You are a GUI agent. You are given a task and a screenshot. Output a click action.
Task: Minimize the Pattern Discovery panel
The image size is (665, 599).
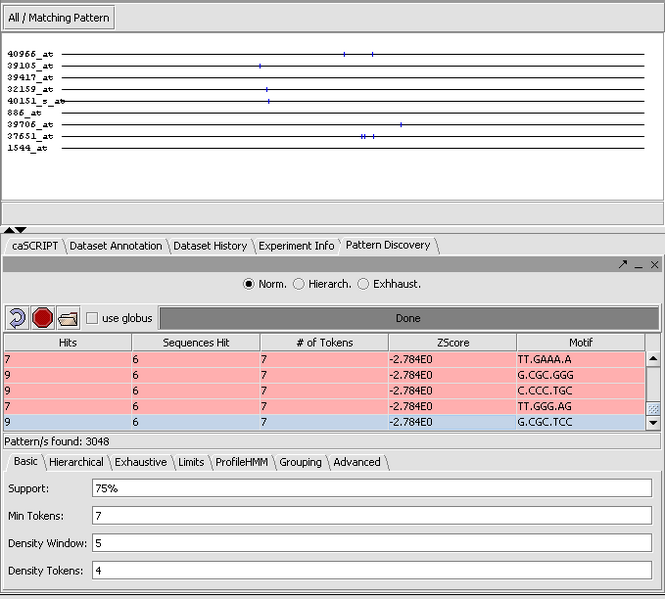(638, 265)
